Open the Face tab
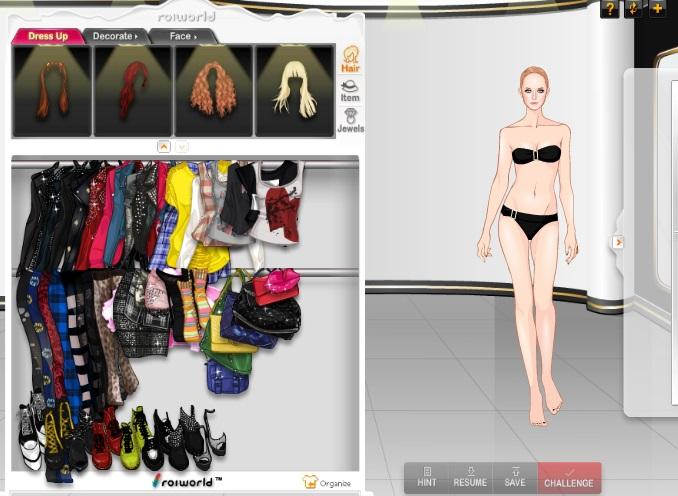This screenshot has height=496, width=678. click(x=181, y=36)
